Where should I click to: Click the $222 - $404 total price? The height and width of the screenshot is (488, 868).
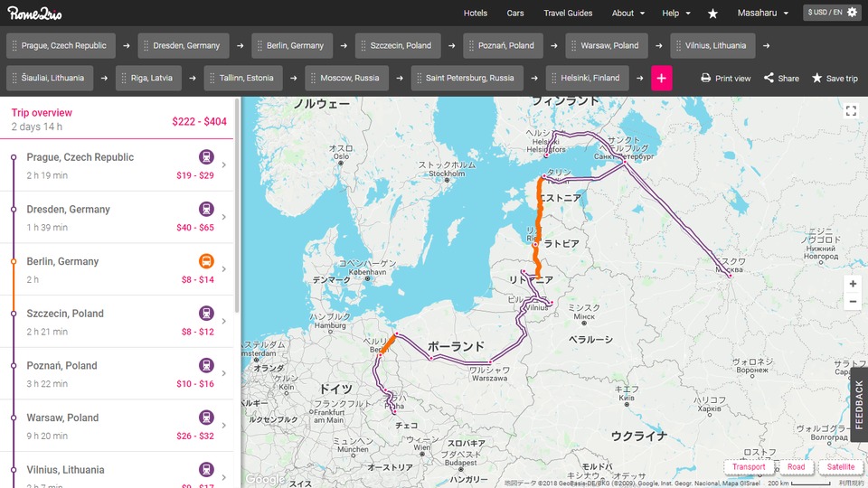(199, 121)
